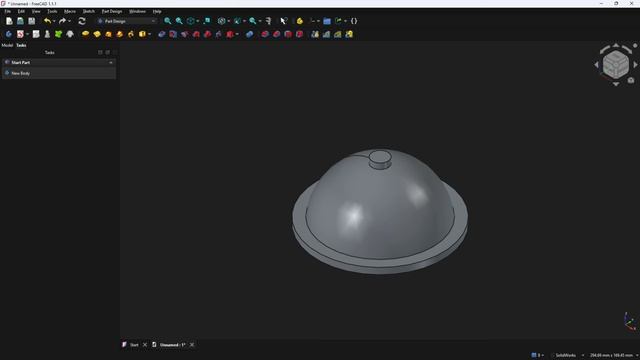Open the SolidWorks navigation style dropdown

(x=567, y=355)
